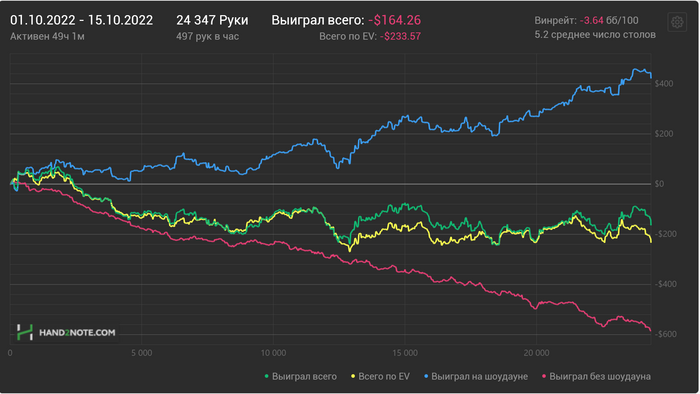Image resolution: width=700 pixels, height=394 pixels.
Task: Click the winrate value -3.64 бб/100
Action: coord(609,21)
